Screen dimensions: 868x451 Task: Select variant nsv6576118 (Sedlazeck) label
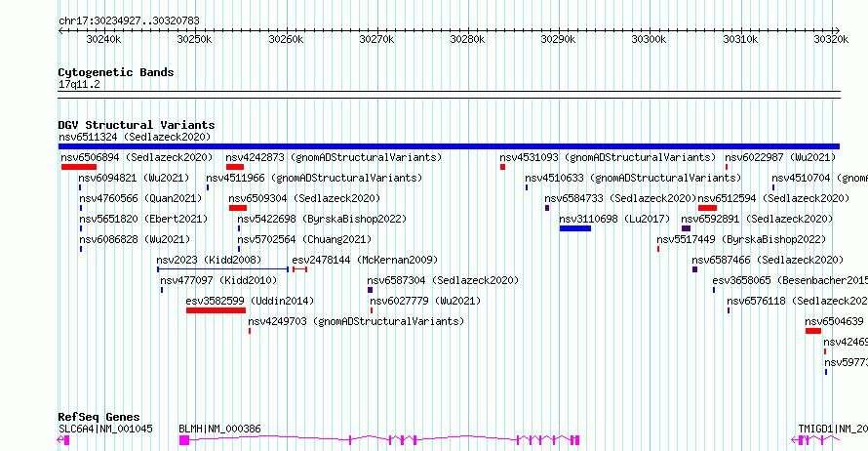pyautogui.click(x=797, y=301)
